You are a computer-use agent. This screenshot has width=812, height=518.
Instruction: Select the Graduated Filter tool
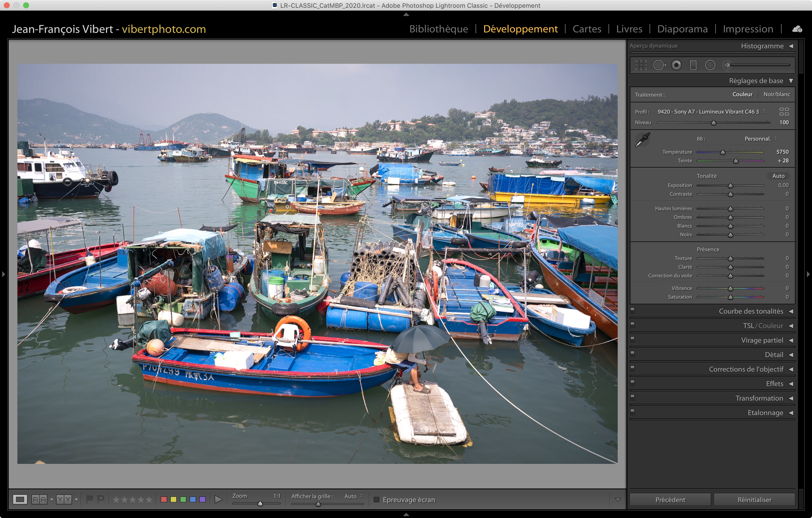[693, 65]
